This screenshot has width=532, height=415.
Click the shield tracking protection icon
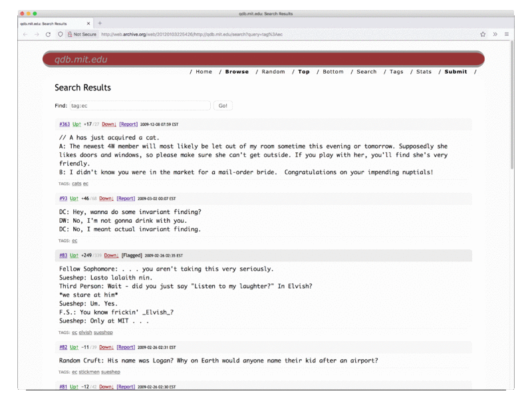click(61, 34)
